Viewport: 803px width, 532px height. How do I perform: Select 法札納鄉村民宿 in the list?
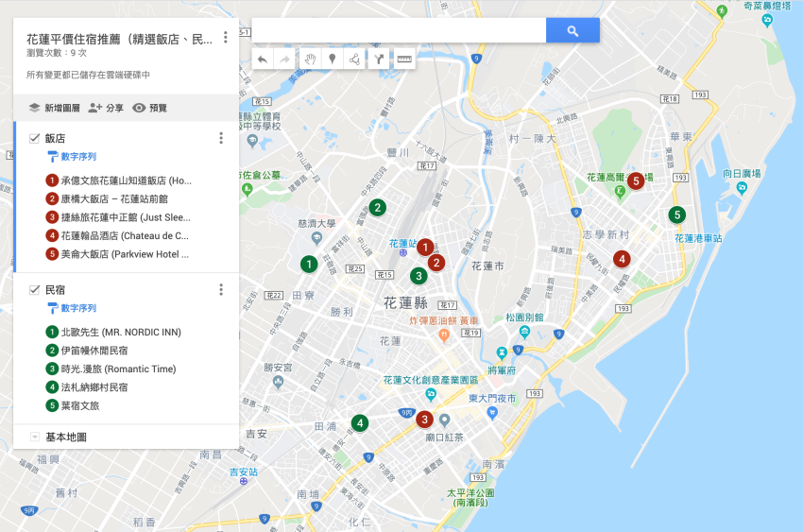pyautogui.click(x=87, y=387)
